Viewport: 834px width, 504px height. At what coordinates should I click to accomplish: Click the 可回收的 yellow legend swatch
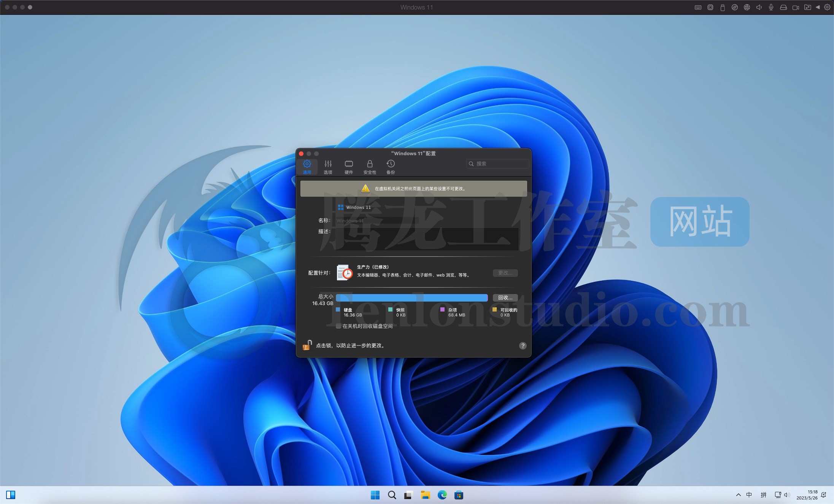click(x=494, y=310)
